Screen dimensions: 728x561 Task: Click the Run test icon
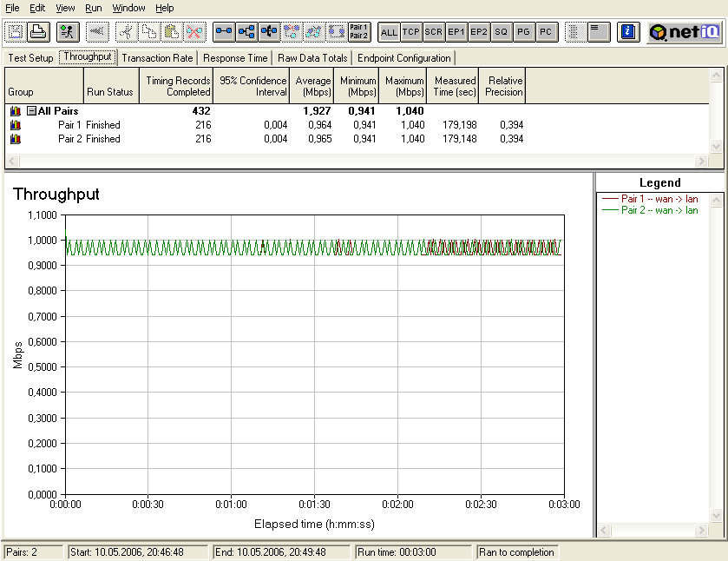[x=69, y=32]
